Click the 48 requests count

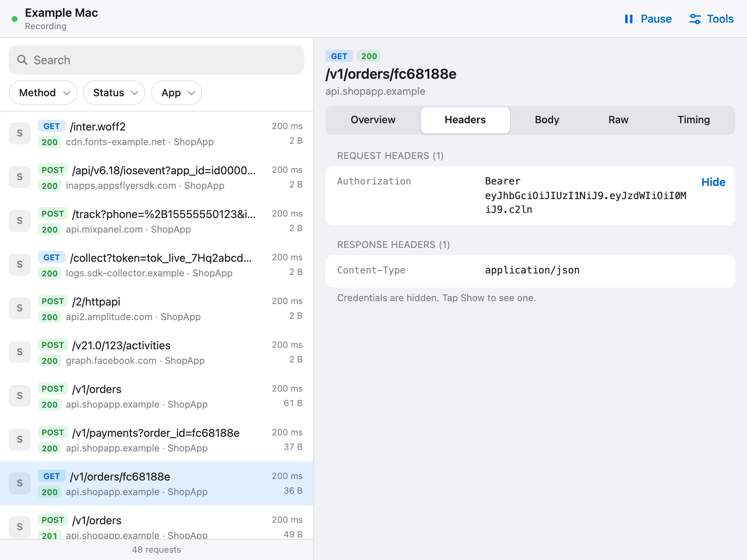click(156, 549)
